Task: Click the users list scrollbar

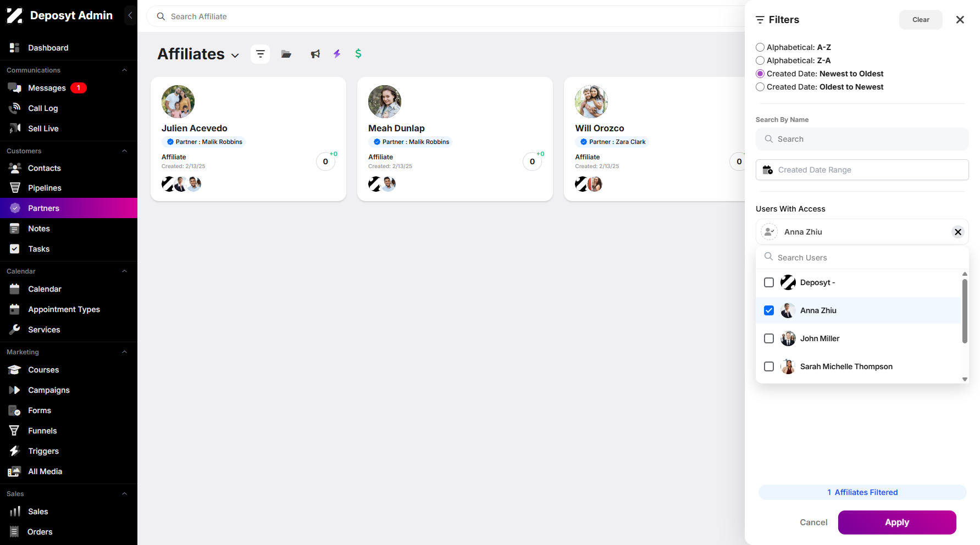Action: tap(965, 311)
